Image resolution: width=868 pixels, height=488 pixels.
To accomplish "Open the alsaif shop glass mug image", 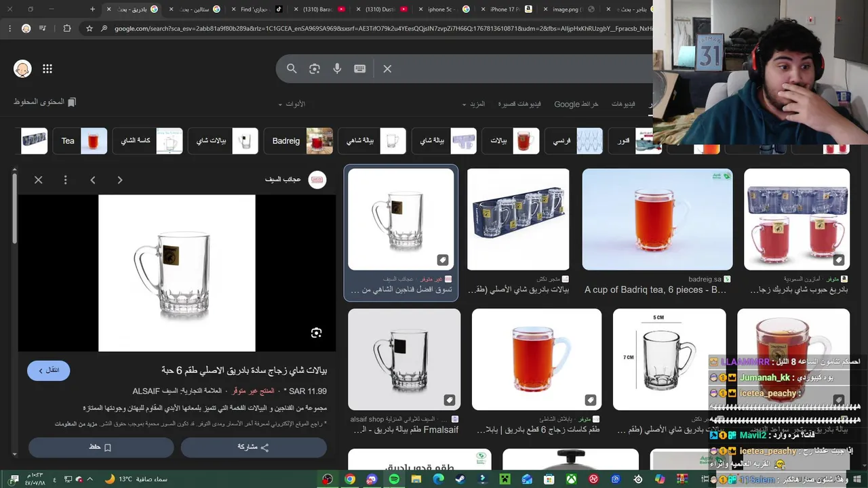I will [x=404, y=359].
